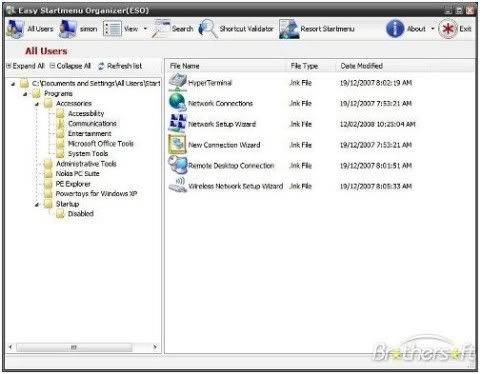
Task: Click the tree panel horizontal scrollbar
Action: 83,347
